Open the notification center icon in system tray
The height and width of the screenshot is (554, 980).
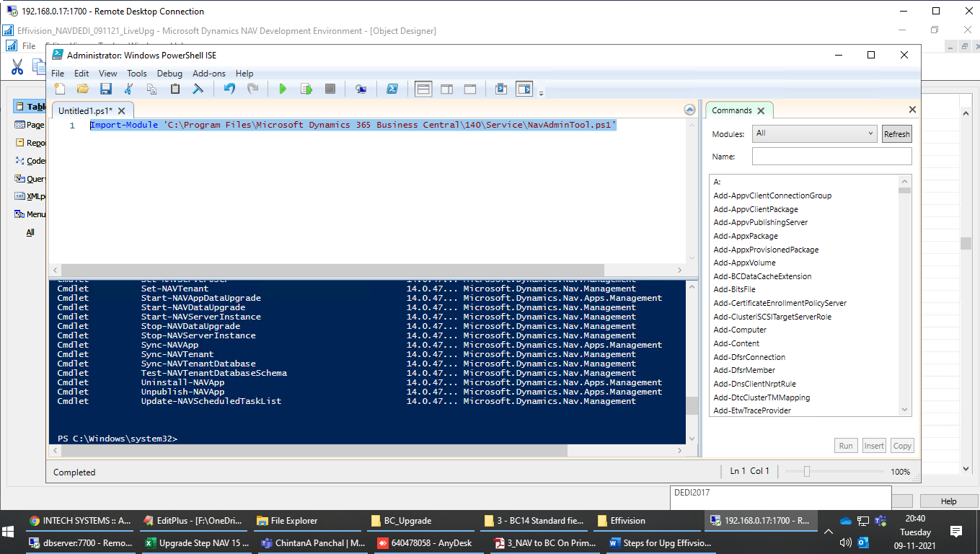(x=956, y=532)
